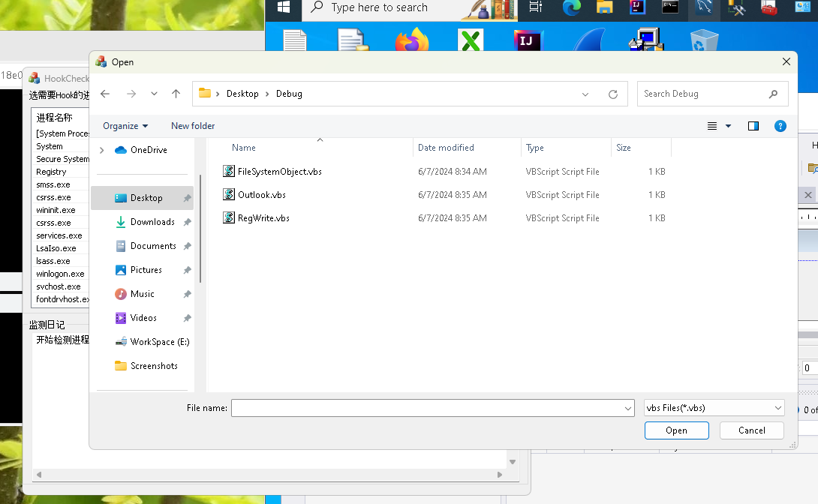Open Videos in navigation pane
The width and height of the screenshot is (818, 504).
click(143, 318)
